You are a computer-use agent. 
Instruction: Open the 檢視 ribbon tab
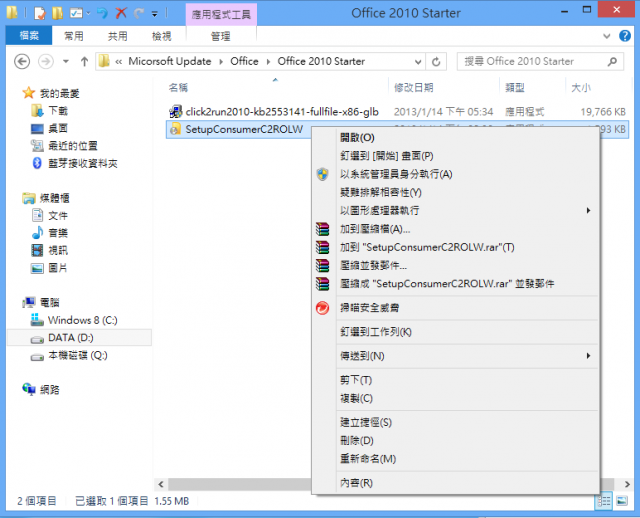pos(161,36)
